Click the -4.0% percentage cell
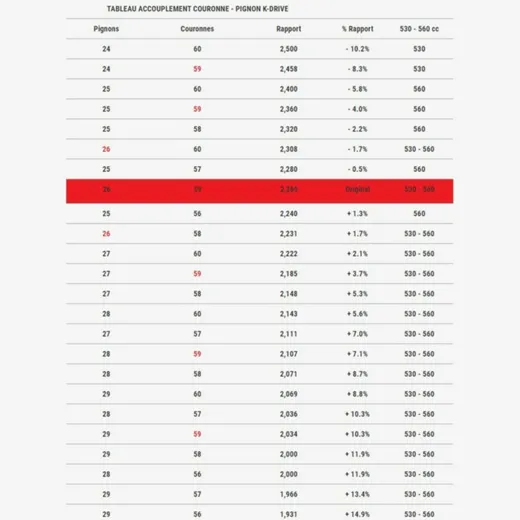 357,109
